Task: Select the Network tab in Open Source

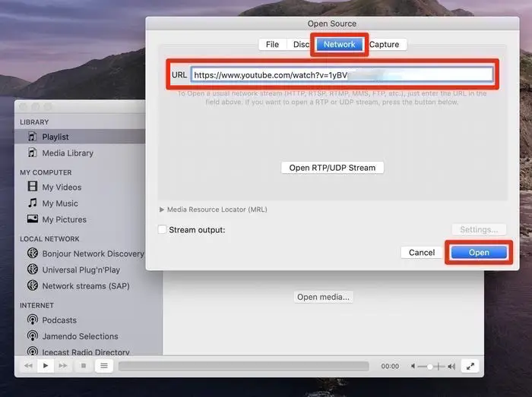Action: coord(339,44)
